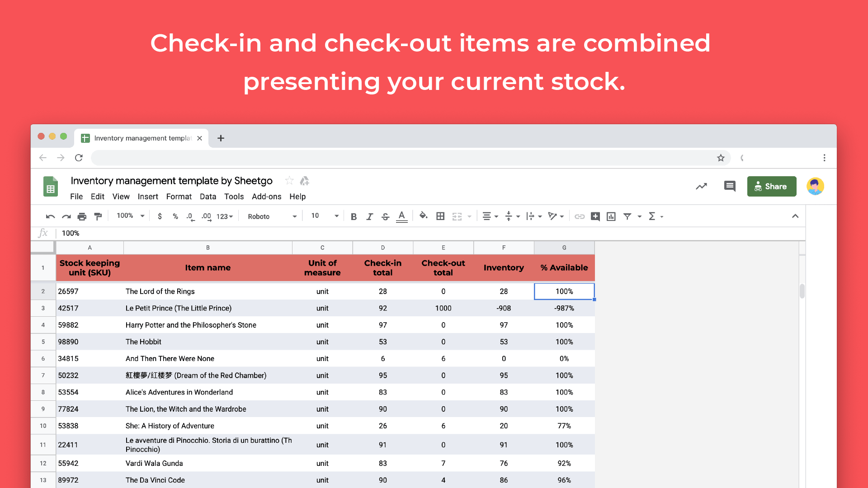Open the Roboto font dropdown
The width and height of the screenshot is (868, 488).
click(272, 216)
